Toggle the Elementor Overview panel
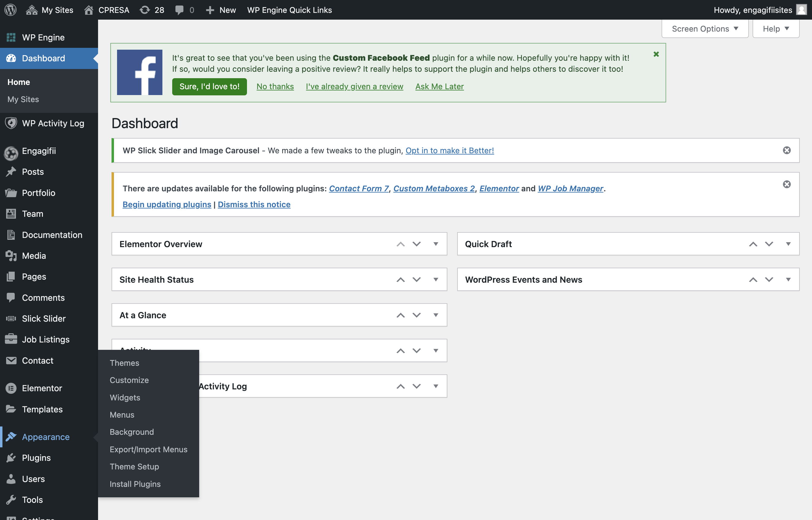Viewport: 812px width, 520px height. coord(436,244)
